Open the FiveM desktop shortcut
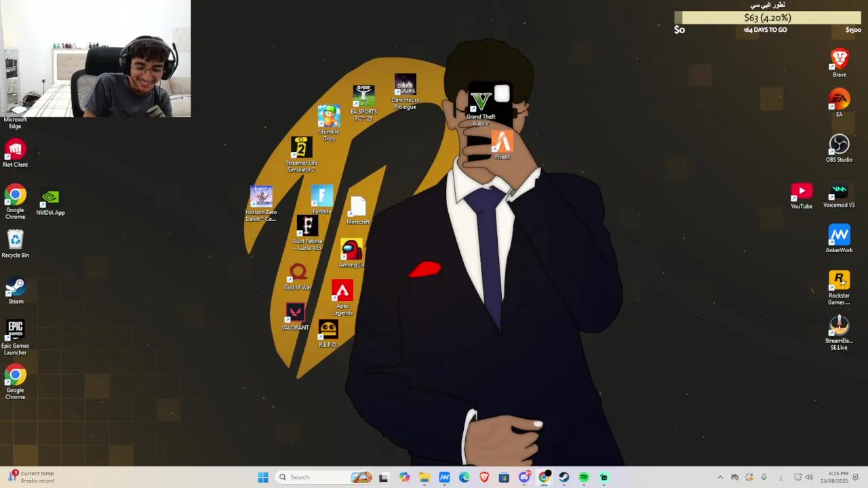This screenshot has width=868, height=488. [502, 145]
